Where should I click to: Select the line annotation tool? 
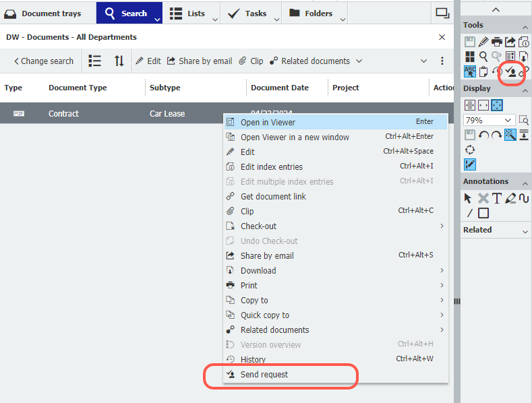470,213
